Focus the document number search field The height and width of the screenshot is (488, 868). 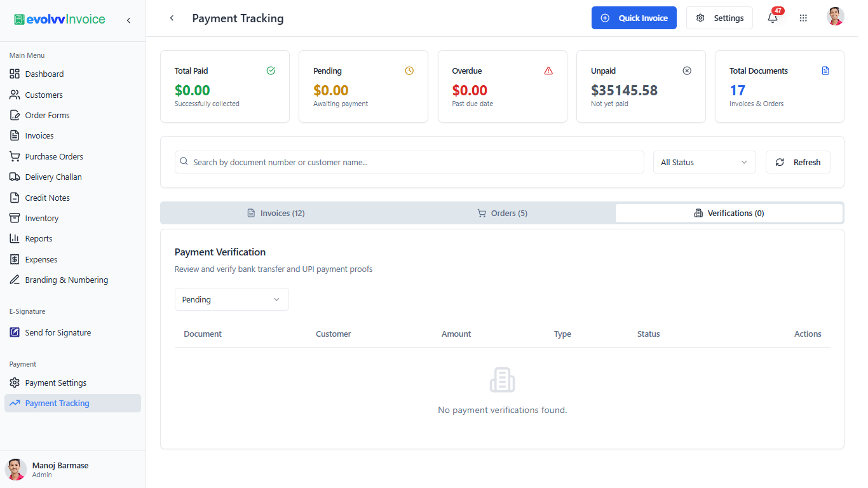[x=409, y=162]
